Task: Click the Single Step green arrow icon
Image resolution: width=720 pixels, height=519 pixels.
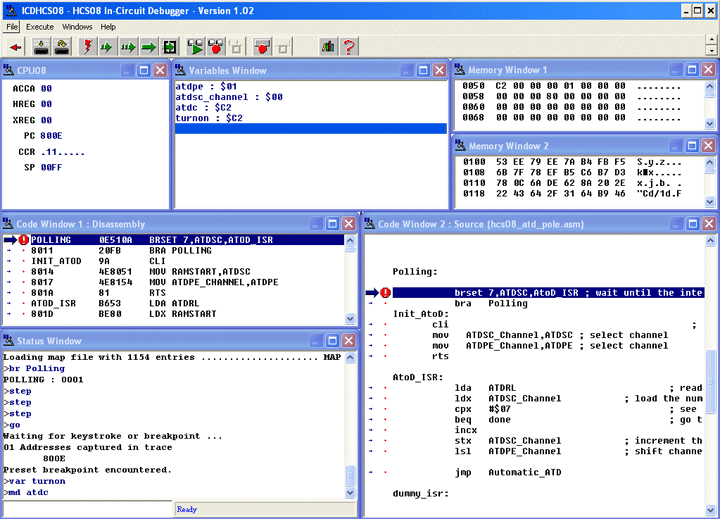Action: point(107,47)
